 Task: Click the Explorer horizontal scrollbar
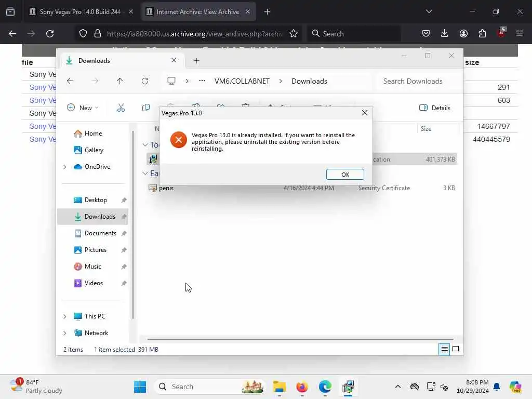pyautogui.click(x=300, y=339)
